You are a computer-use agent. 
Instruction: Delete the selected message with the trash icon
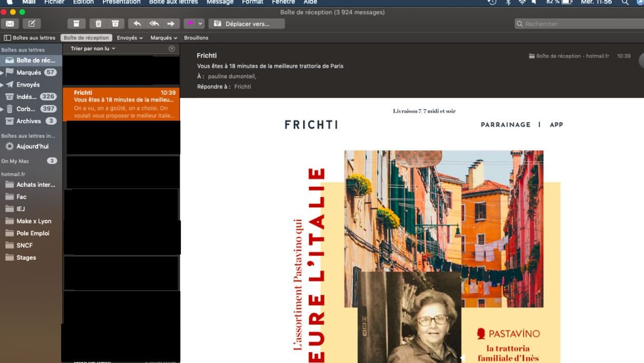[x=98, y=24]
